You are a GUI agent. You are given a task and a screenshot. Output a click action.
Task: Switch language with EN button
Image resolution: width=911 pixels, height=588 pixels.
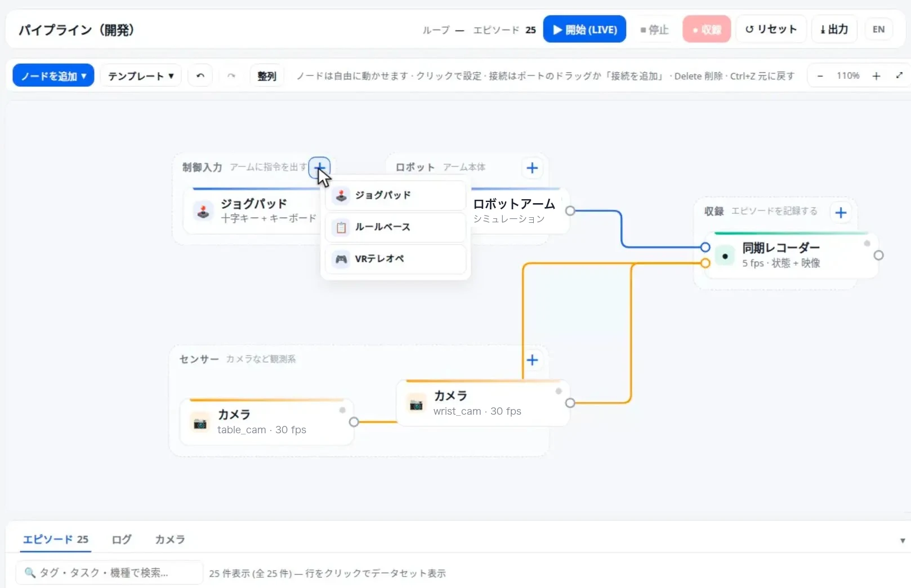coord(878,29)
